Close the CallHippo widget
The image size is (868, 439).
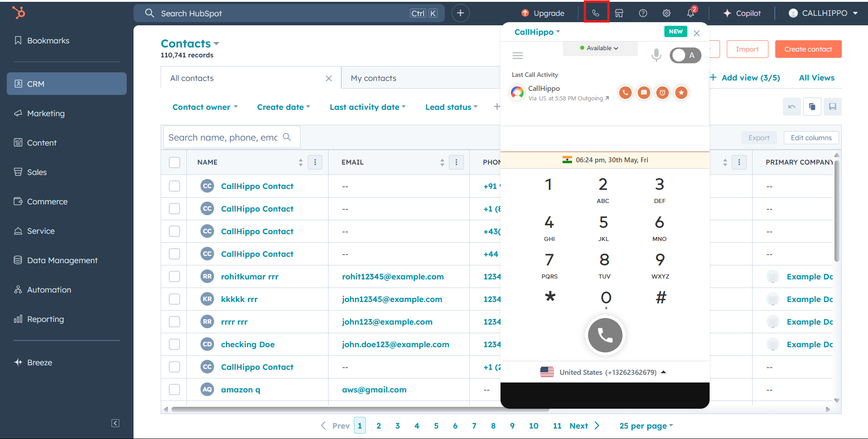(697, 33)
